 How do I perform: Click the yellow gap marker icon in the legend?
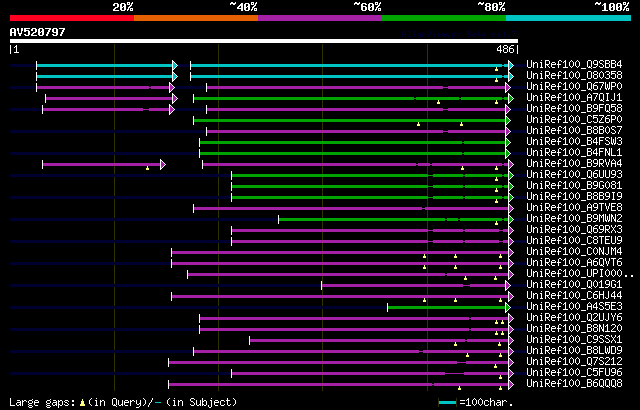click(82, 403)
